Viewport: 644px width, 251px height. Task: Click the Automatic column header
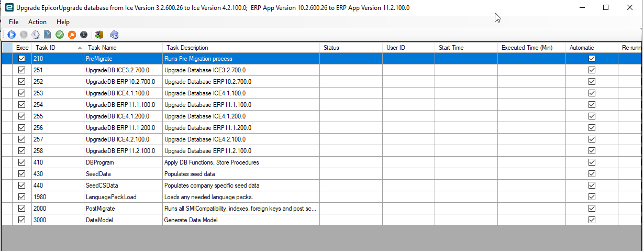click(592, 48)
